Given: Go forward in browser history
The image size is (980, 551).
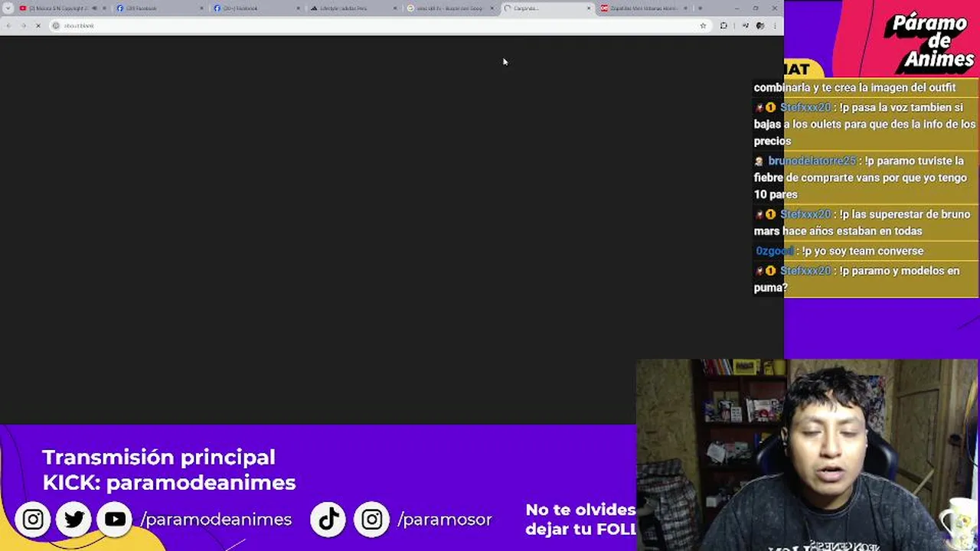Looking at the screenshot, I should (23, 25).
